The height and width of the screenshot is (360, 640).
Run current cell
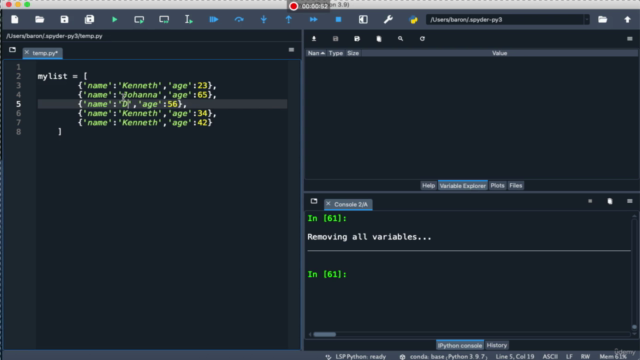[139, 19]
